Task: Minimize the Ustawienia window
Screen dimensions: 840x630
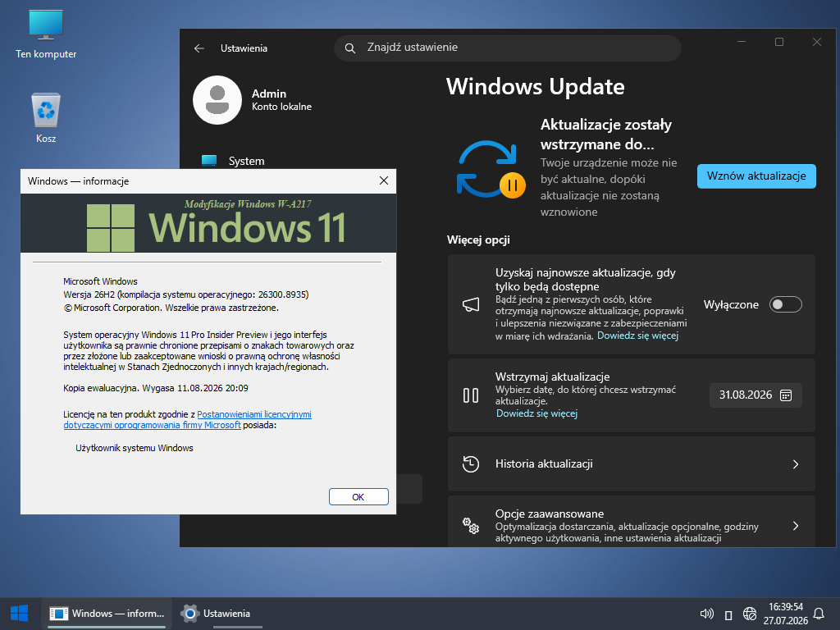Action: click(x=742, y=42)
